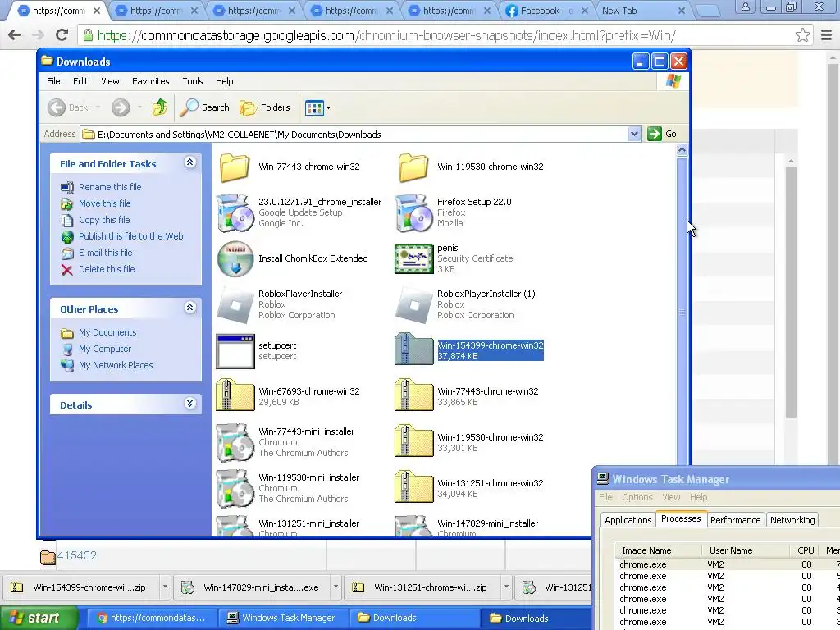840x630 pixels.
Task: Click Rename this file link
Action: click(110, 187)
